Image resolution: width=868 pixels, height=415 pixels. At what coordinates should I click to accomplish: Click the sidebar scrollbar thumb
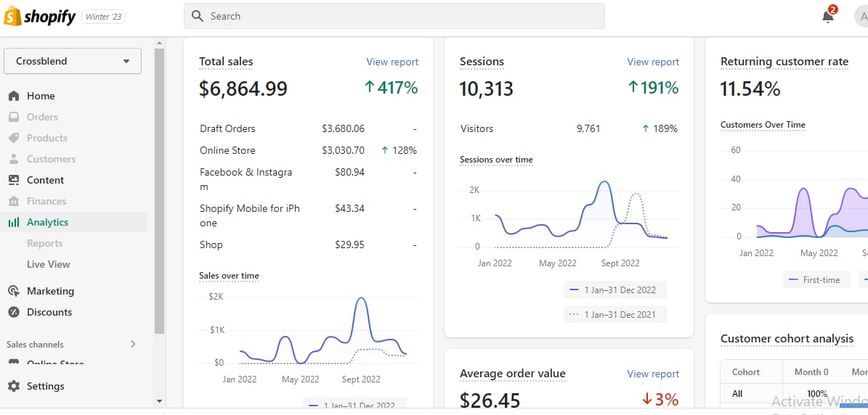[159, 191]
